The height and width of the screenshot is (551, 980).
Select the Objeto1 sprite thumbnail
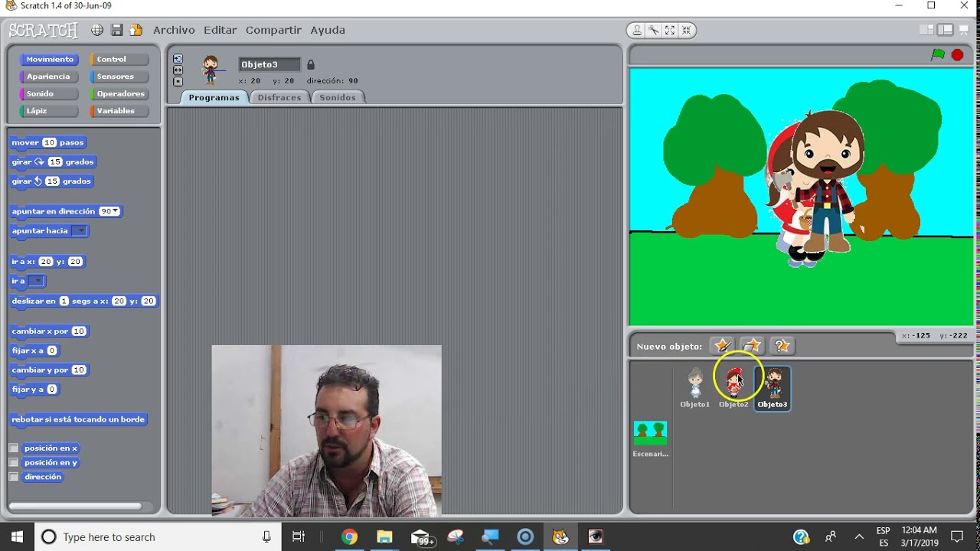695,387
